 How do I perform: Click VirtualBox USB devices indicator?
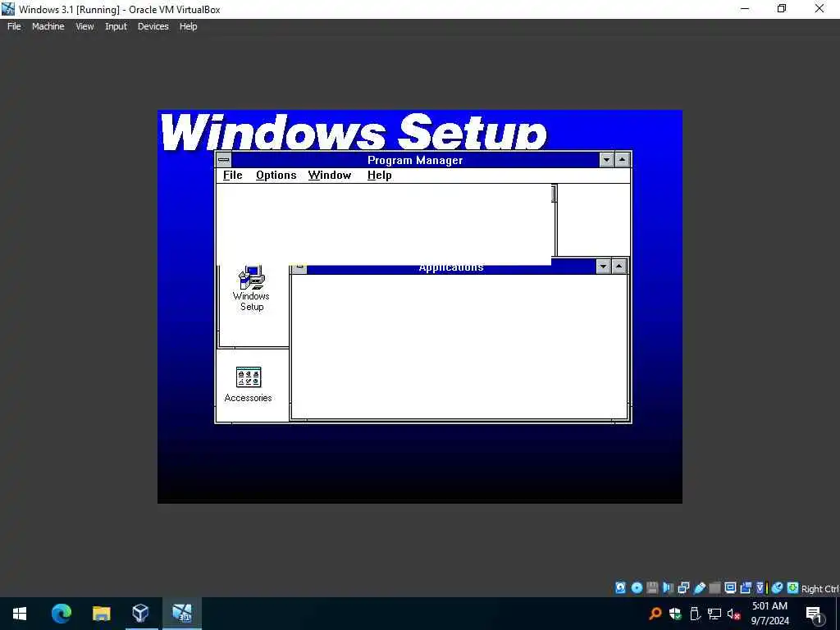699,587
